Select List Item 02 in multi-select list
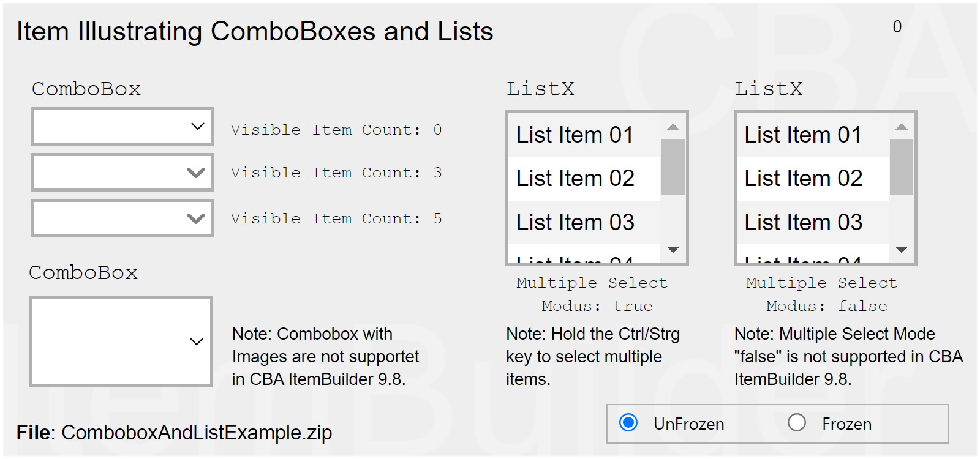 [575, 179]
